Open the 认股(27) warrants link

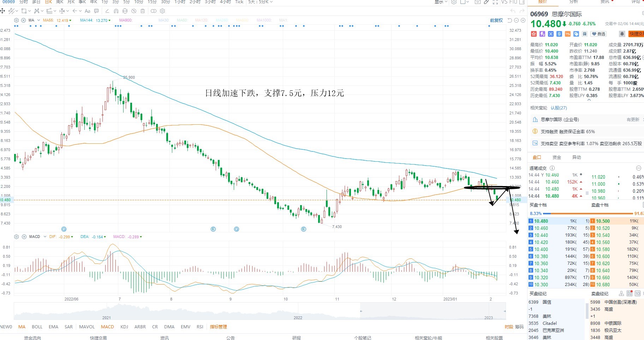pyautogui.click(x=559, y=108)
